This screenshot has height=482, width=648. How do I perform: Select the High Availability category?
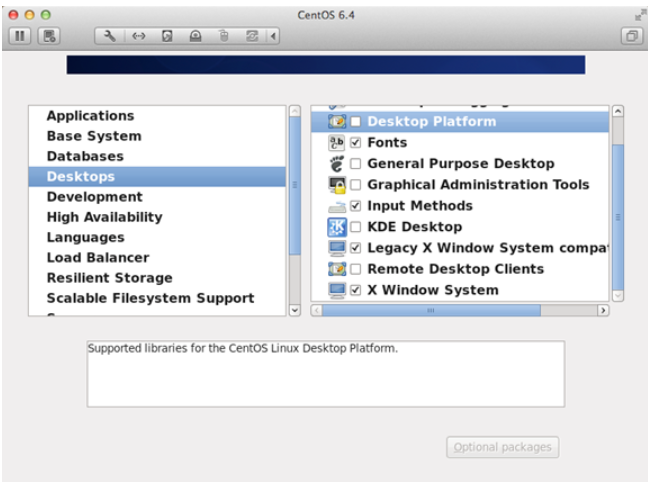coord(157,217)
